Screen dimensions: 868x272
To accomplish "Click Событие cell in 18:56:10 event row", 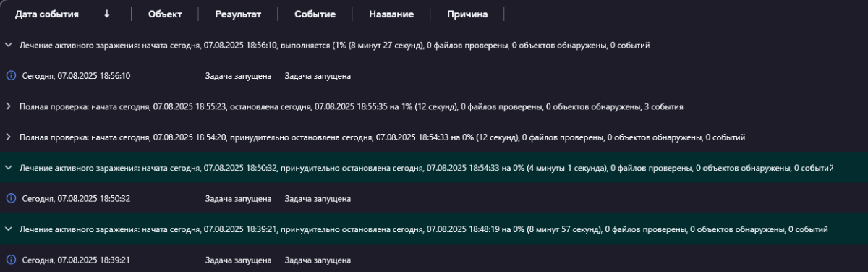I will 318,76.
